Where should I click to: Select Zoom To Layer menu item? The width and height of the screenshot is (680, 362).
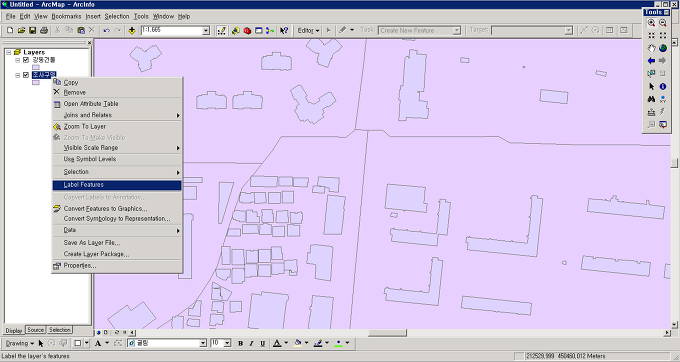(x=117, y=127)
